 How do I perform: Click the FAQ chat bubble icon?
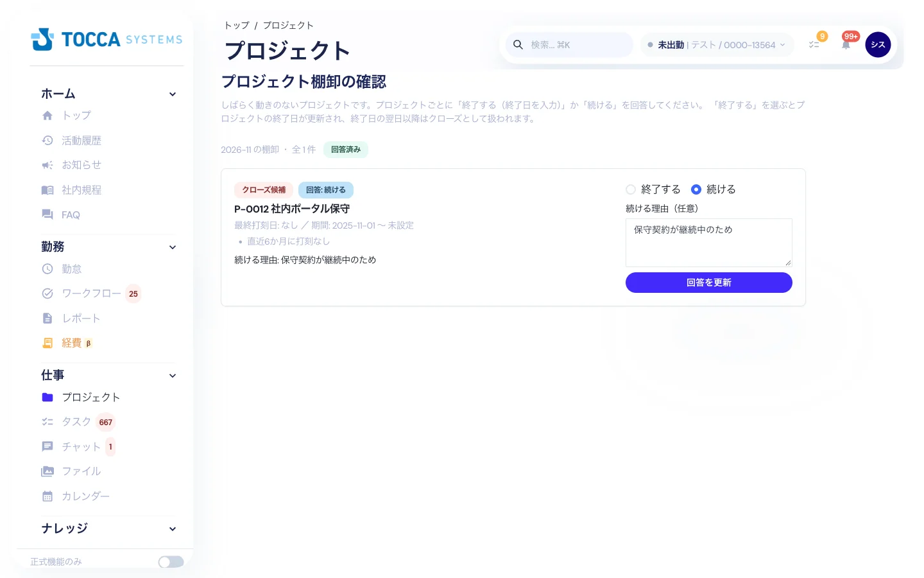pos(47,215)
